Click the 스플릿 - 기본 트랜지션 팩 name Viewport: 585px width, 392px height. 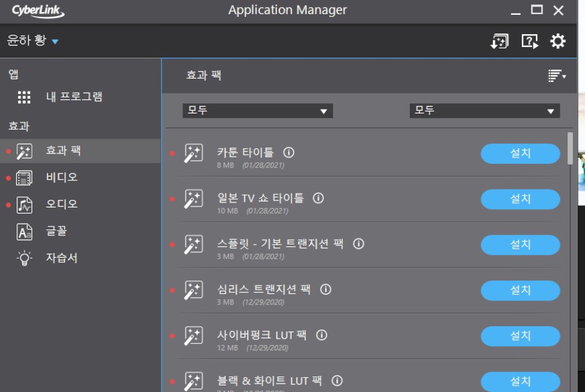[x=280, y=244]
